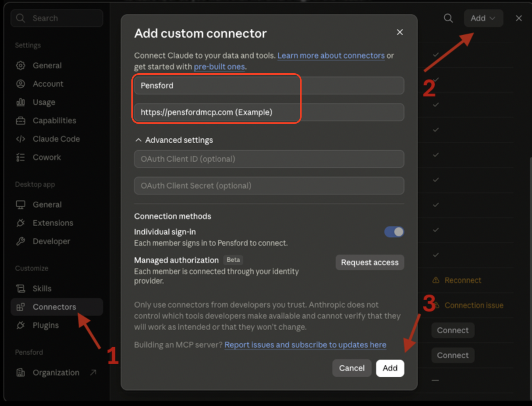Click the General settings gear icon
This screenshot has height=406, width=532.
coord(21,65)
